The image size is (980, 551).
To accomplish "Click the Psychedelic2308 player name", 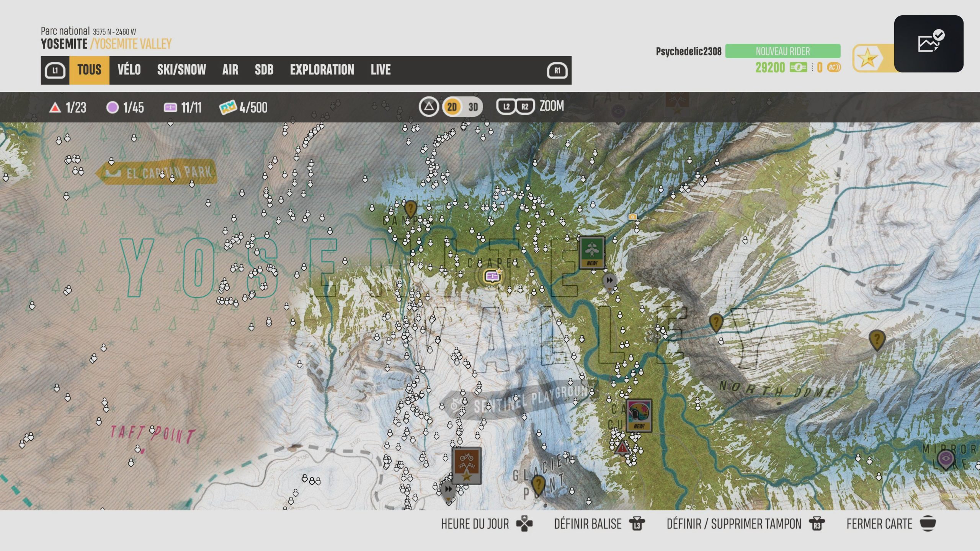I will point(688,51).
